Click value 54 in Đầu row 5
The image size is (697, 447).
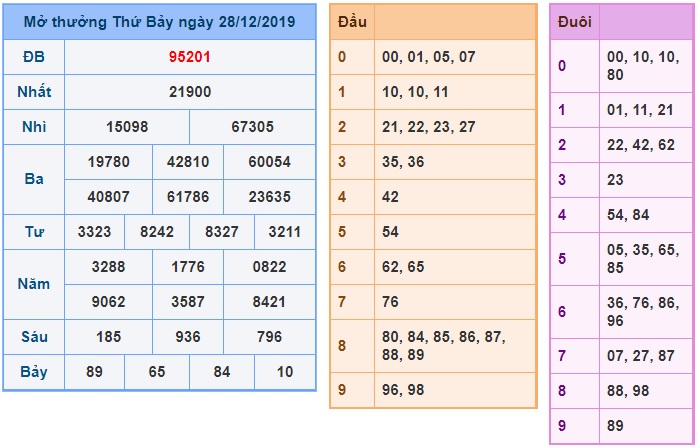click(x=390, y=232)
